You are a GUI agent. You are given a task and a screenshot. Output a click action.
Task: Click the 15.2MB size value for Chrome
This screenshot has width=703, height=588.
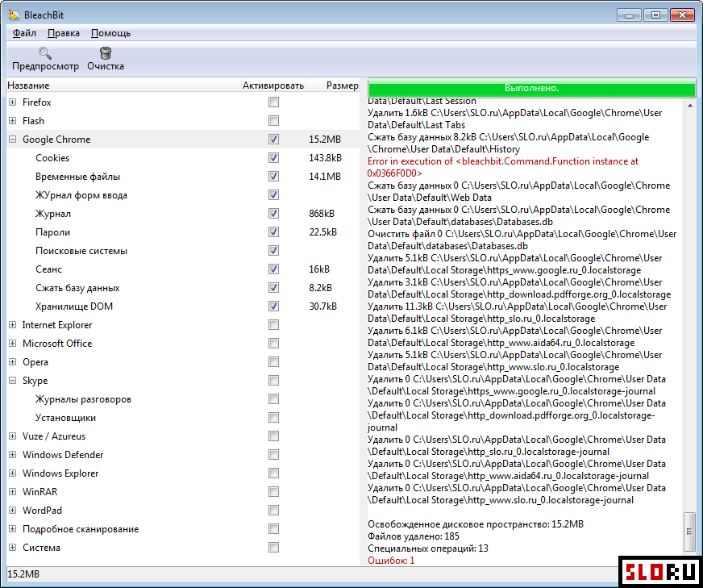point(325,140)
